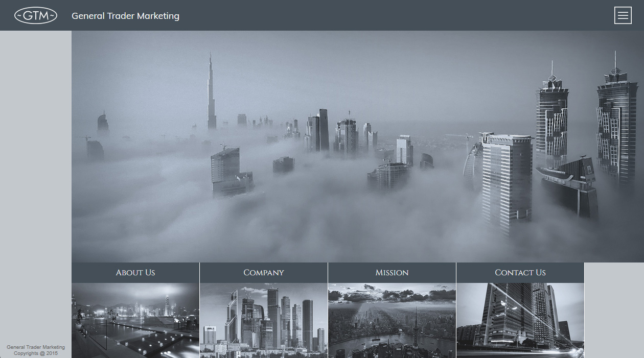Open the hamburger menu in the header
644x358 pixels.
[x=623, y=15]
